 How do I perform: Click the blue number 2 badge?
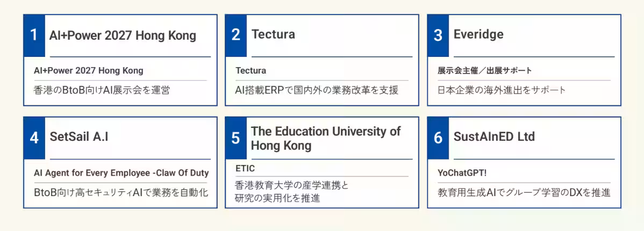point(236,35)
